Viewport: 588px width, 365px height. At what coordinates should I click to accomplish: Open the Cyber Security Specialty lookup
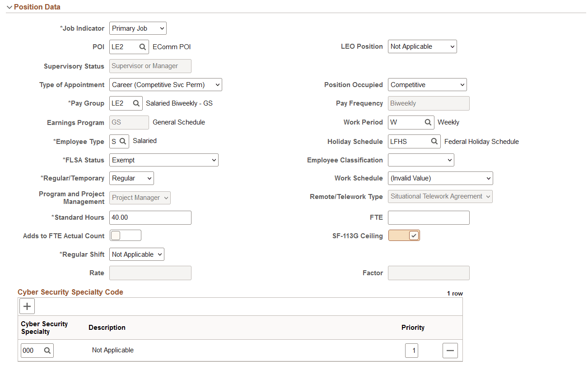47,351
